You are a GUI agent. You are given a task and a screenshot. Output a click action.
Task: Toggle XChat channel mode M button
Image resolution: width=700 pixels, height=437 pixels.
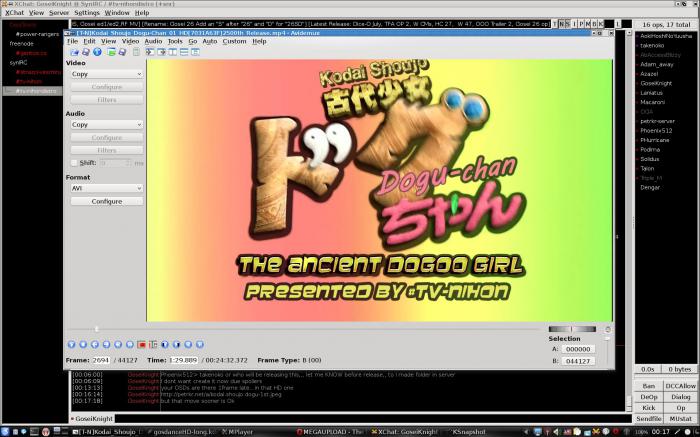[588, 24]
